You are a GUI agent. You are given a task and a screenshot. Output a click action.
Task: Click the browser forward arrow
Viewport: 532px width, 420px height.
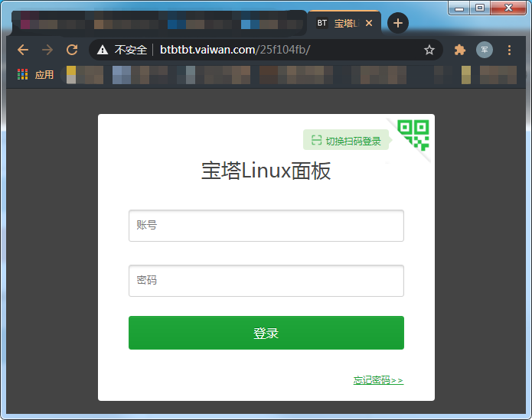coord(47,50)
